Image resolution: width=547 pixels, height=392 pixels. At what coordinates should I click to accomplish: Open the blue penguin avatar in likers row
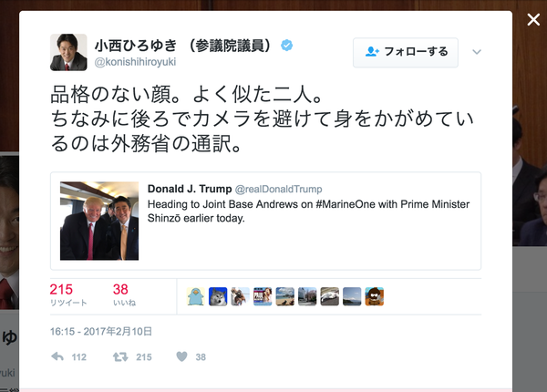tap(196, 296)
